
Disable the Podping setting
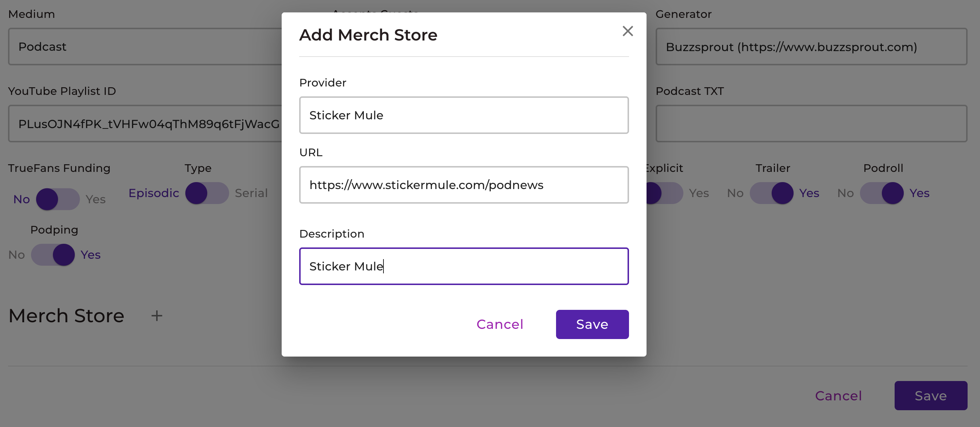coord(52,255)
